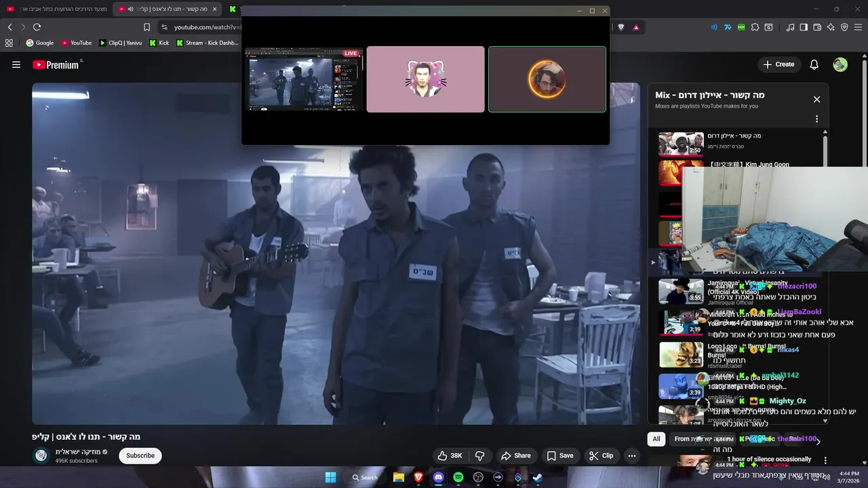The width and height of the screenshot is (868, 488).
Task: Select the All filter chip
Action: pos(656,439)
